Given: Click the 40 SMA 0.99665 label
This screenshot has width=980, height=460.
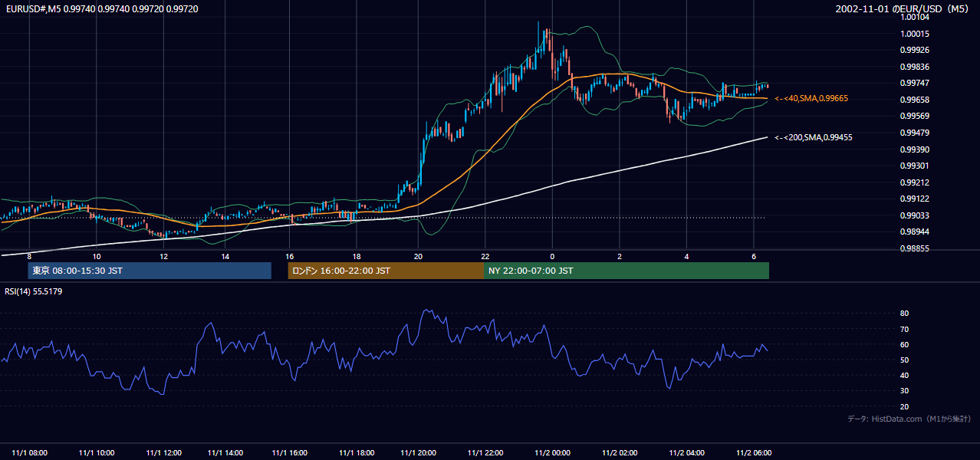Looking at the screenshot, I should tap(811, 99).
